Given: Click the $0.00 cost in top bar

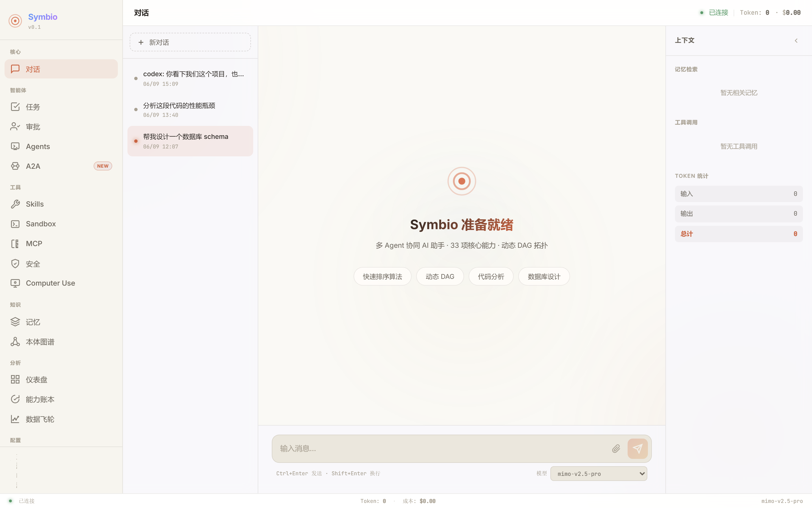Looking at the screenshot, I should pos(791,12).
